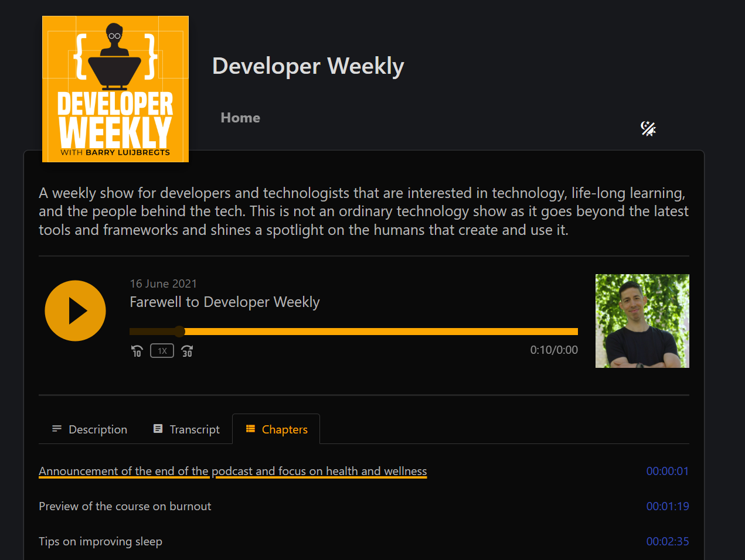Select chapter Preview of the course on burnout

(125, 506)
